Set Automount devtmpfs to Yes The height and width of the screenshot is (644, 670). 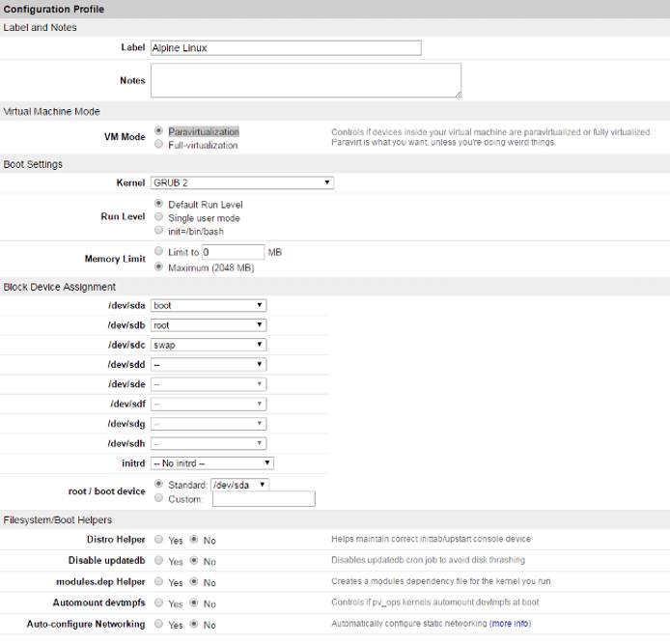coord(158,602)
